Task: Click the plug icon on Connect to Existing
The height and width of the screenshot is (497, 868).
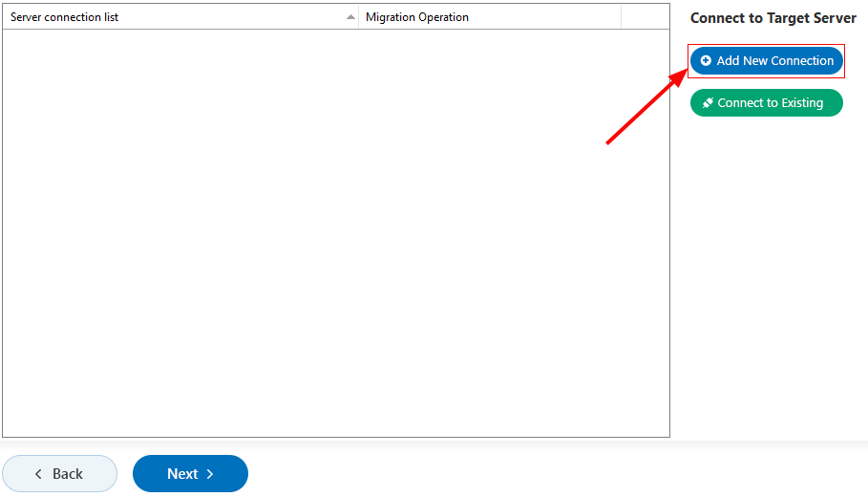Action: [708, 102]
